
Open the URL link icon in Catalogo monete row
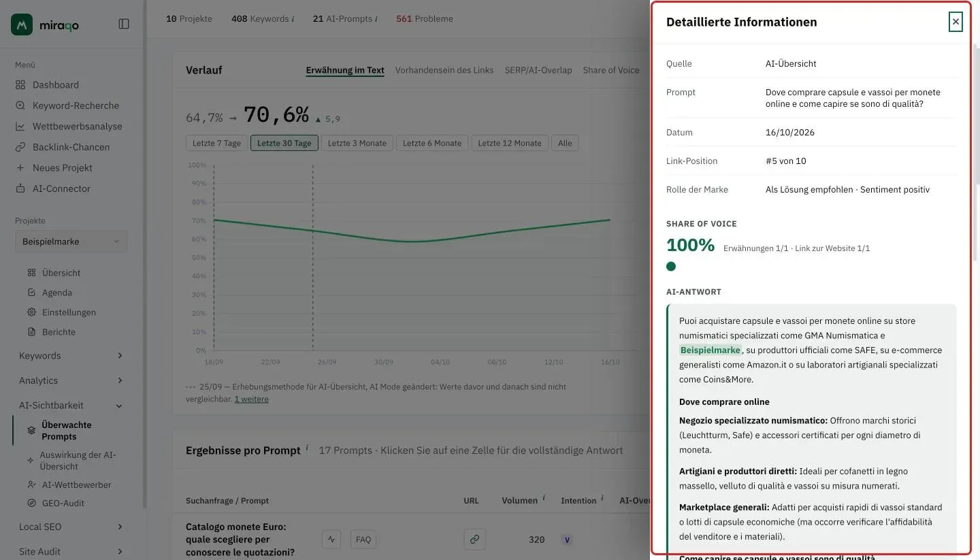tap(474, 540)
